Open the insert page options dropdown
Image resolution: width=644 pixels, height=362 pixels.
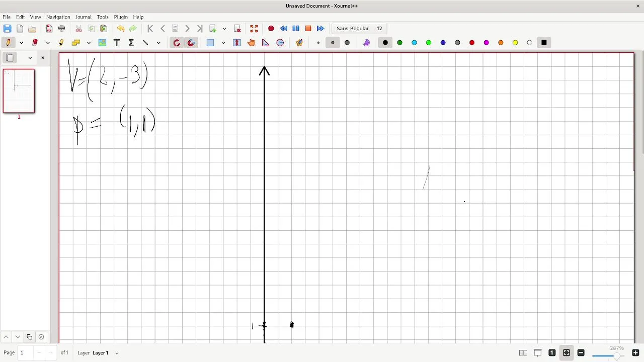(224, 29)
